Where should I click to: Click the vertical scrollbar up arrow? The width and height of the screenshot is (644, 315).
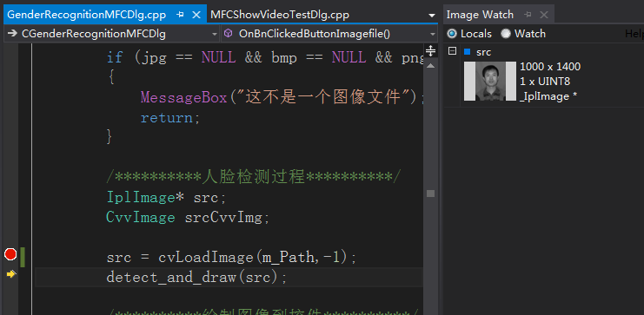[x=430, y=65]
